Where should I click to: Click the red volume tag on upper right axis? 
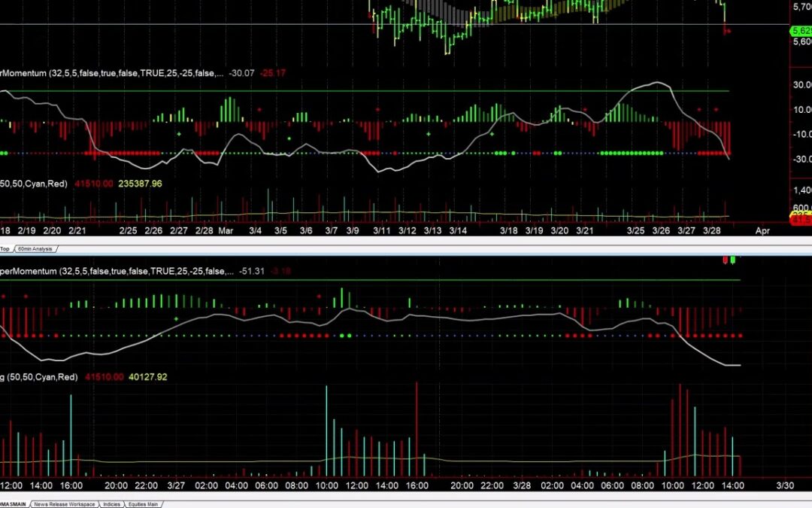[x=801, y=221]
